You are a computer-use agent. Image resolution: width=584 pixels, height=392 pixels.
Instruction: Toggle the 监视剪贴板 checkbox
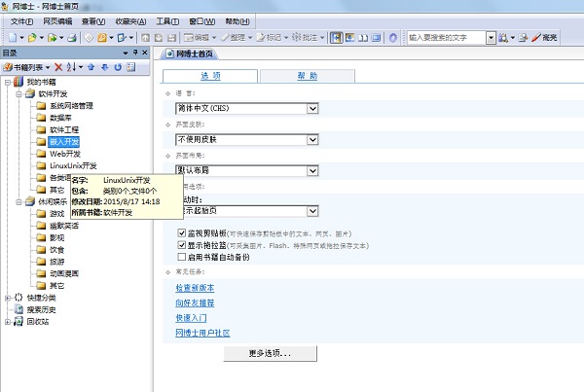coord(182,233)
